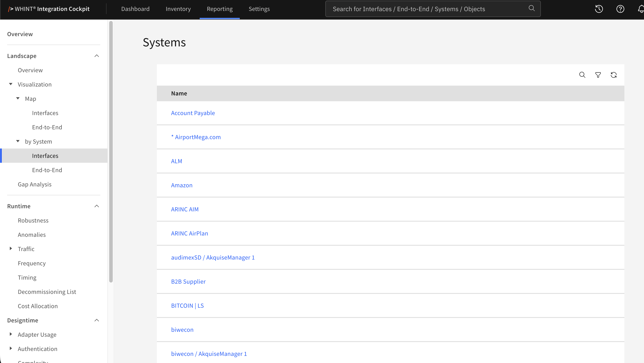Open the Decommissioning List

coord(47,292)
